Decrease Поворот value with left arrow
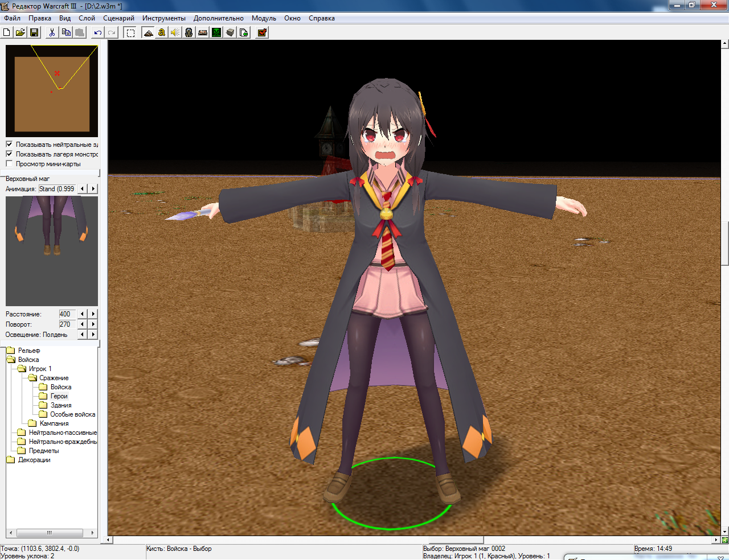This screenshot has height=560, width=729. [x=83, y=324]
